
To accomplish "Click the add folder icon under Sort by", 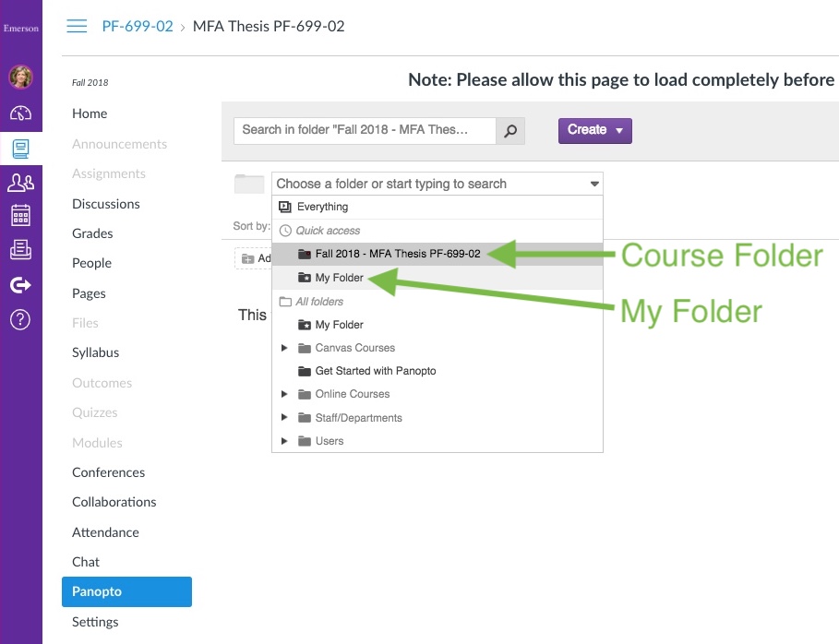I will pyautogui.click(x=247, y=259).
